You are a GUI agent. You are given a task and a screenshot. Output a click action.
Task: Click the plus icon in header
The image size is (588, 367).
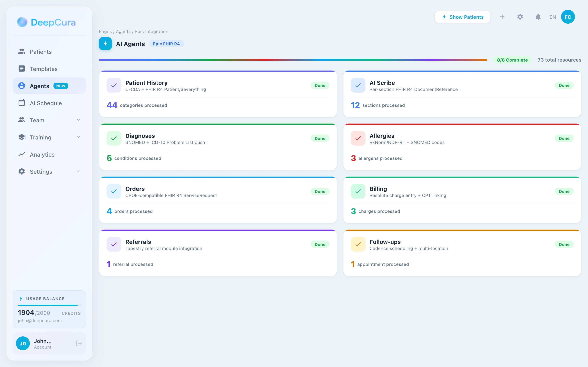point(502,17)
